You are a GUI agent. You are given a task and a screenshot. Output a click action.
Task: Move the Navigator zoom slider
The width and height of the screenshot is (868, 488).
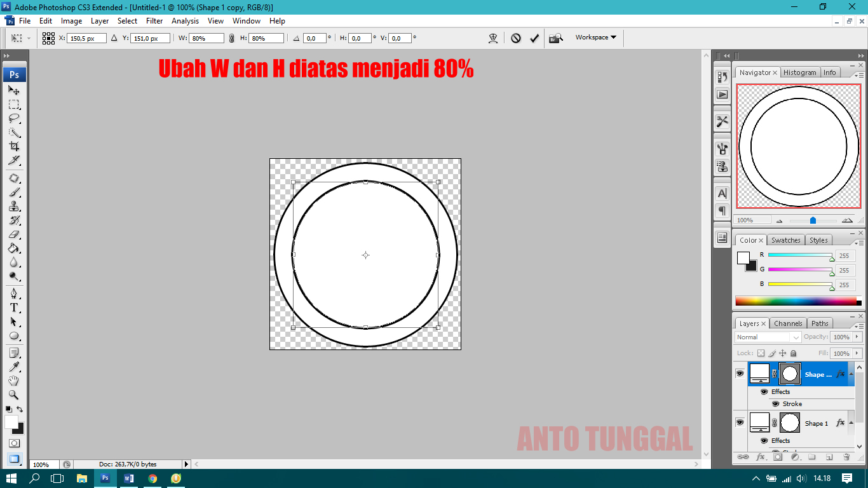tap(813, 220)
